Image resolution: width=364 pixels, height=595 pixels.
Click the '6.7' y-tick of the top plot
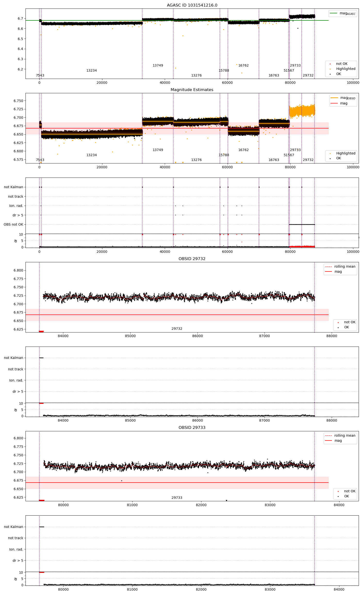tap(20, 18)
